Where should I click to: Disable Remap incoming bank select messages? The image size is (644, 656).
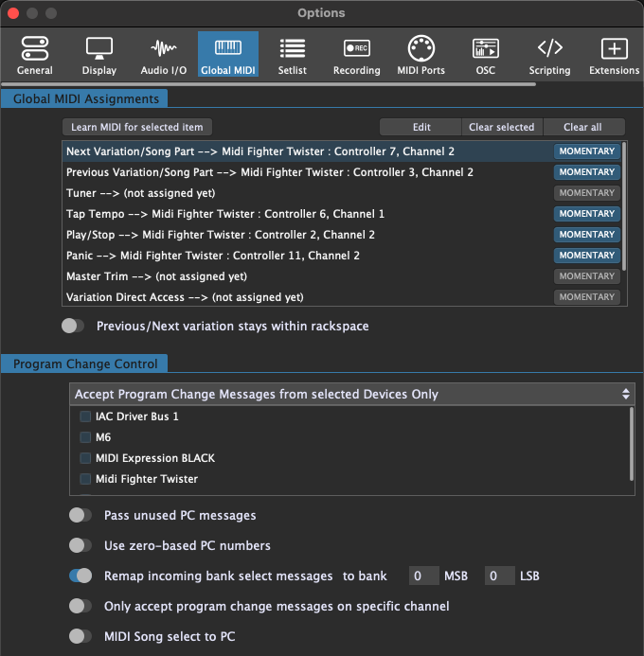pos(80,576)
